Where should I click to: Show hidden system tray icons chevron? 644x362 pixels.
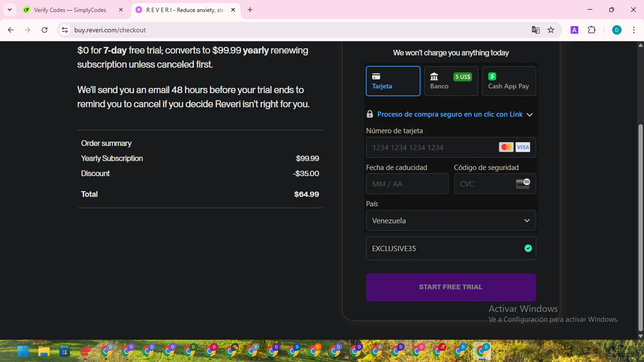click(550, 351)
